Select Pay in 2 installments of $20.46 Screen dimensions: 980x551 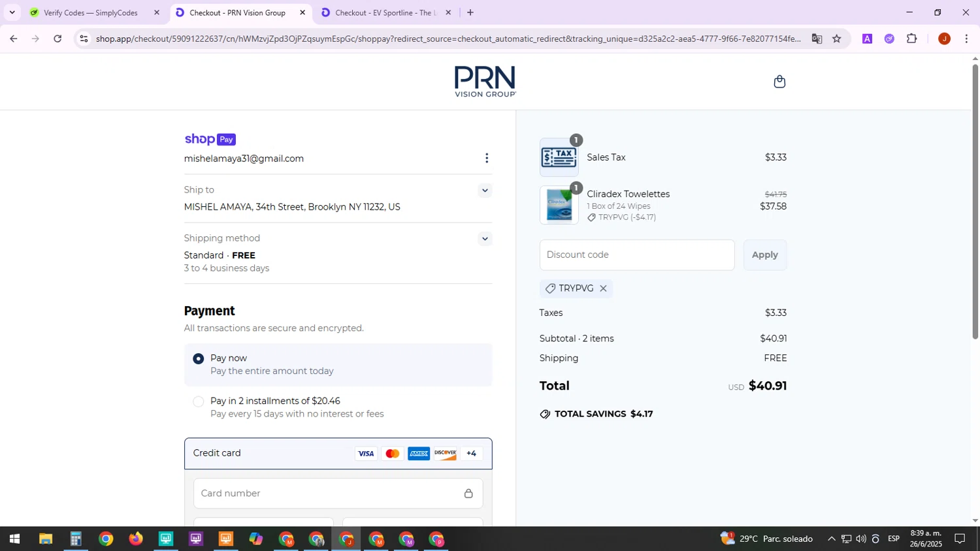199,402
